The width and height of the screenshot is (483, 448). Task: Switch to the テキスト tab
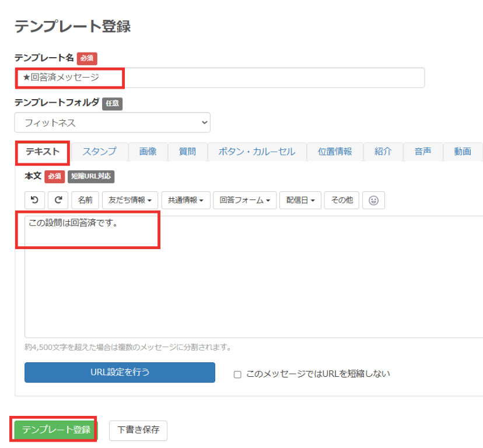(x=43, y=152)
